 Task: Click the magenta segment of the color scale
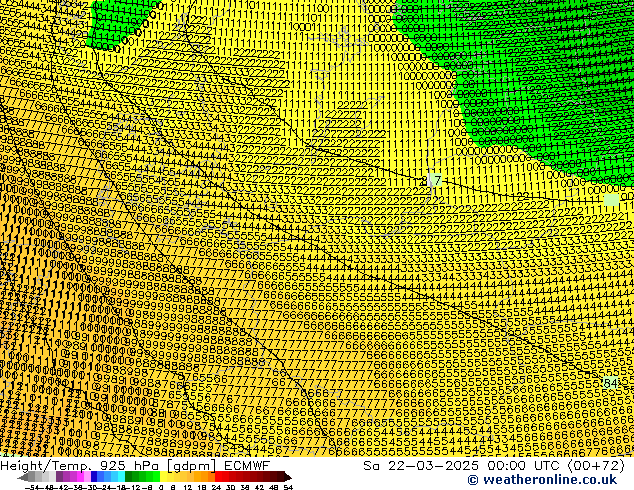(x=80, y=476)
